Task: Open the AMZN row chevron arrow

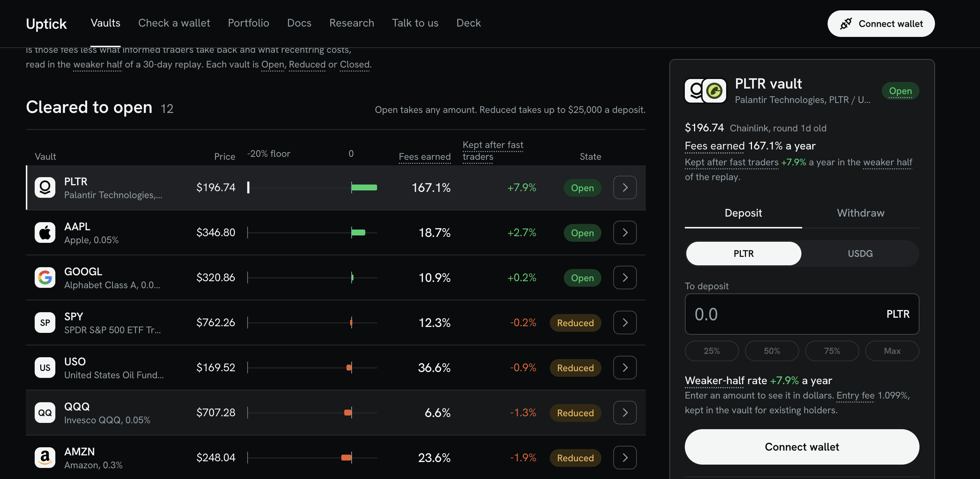Action: [x=625, y=457]
